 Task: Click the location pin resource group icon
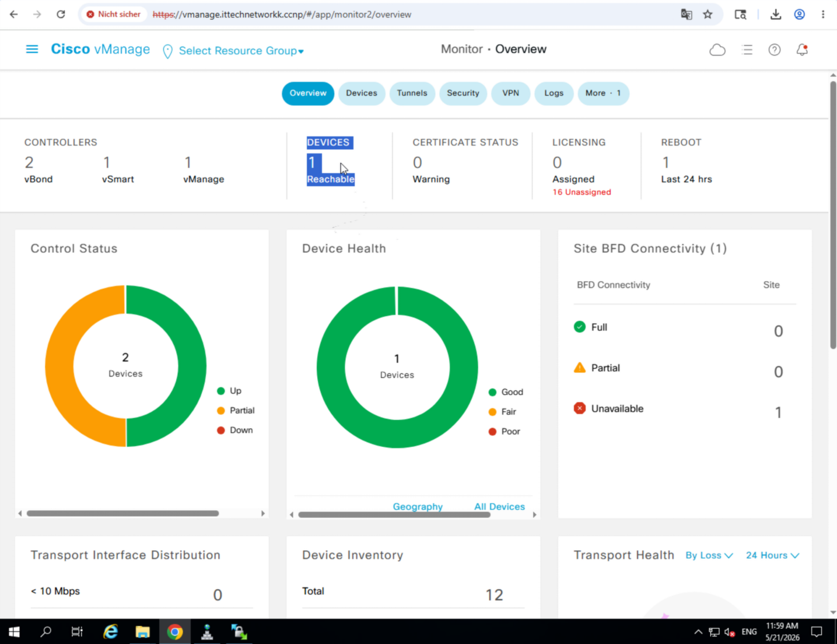(x=167, y=51)
